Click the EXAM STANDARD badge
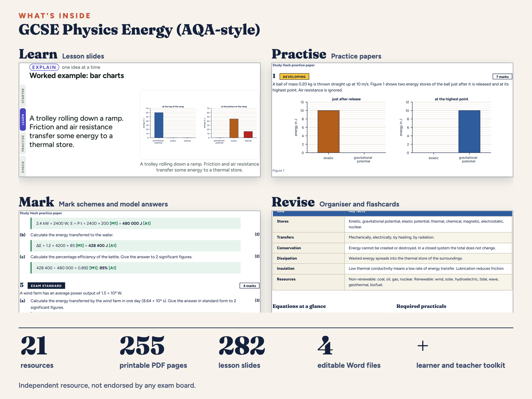The width and height of the screenshot is (532, 399). 46,286
